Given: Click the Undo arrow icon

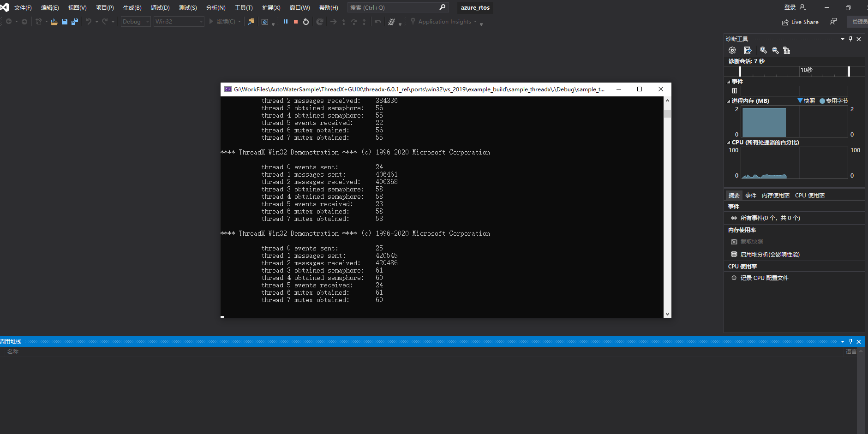Looking at the screenshot, I should coord(88,22).
